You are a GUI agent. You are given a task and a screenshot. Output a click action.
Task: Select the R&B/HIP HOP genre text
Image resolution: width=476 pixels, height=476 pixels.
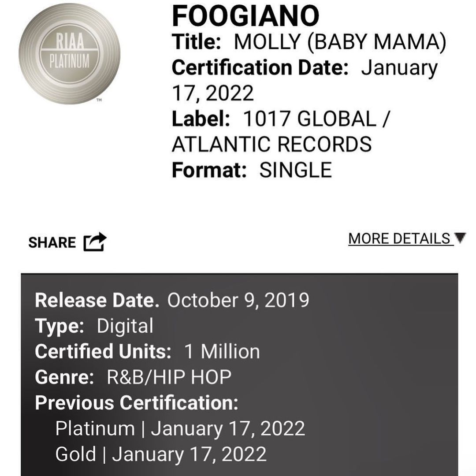[x=169, y=377]
